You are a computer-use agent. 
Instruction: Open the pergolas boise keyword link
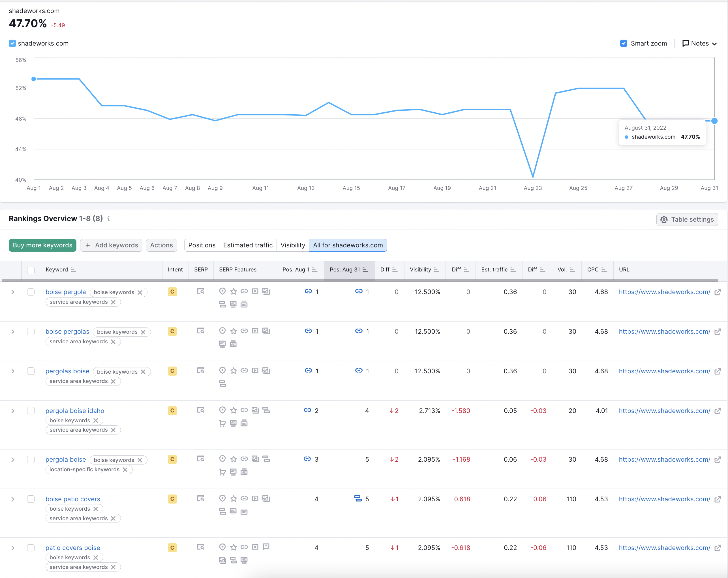pyautogui.click(x=67, y=371)
